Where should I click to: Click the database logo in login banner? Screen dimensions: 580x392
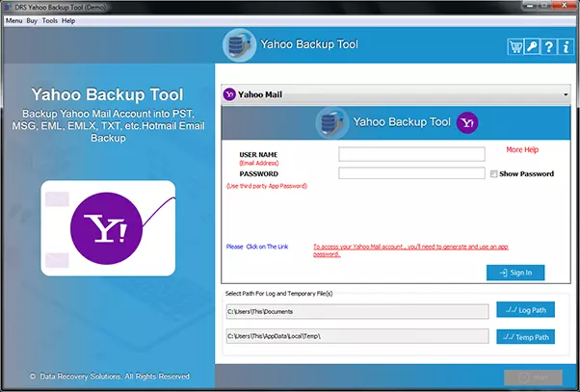pyautogui.click(x=331, y=122)
